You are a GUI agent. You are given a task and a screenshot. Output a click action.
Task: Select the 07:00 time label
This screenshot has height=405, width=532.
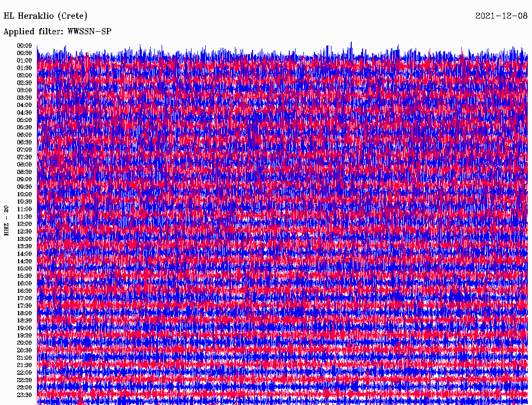pyautogui.click(x=24, y=150)
